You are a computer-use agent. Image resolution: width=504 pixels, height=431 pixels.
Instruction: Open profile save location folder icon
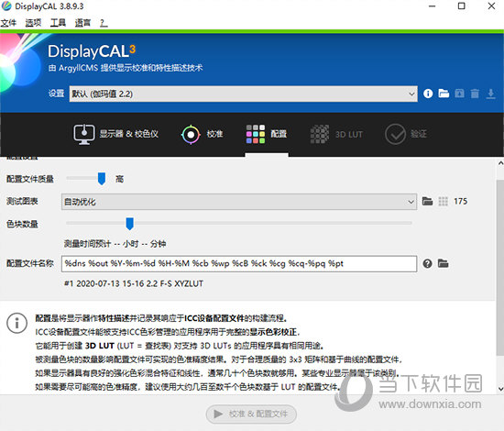tap(443, 264)
